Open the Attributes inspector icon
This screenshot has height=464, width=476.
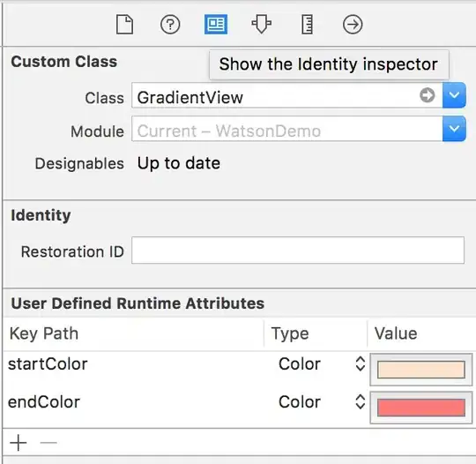[262, 25]
